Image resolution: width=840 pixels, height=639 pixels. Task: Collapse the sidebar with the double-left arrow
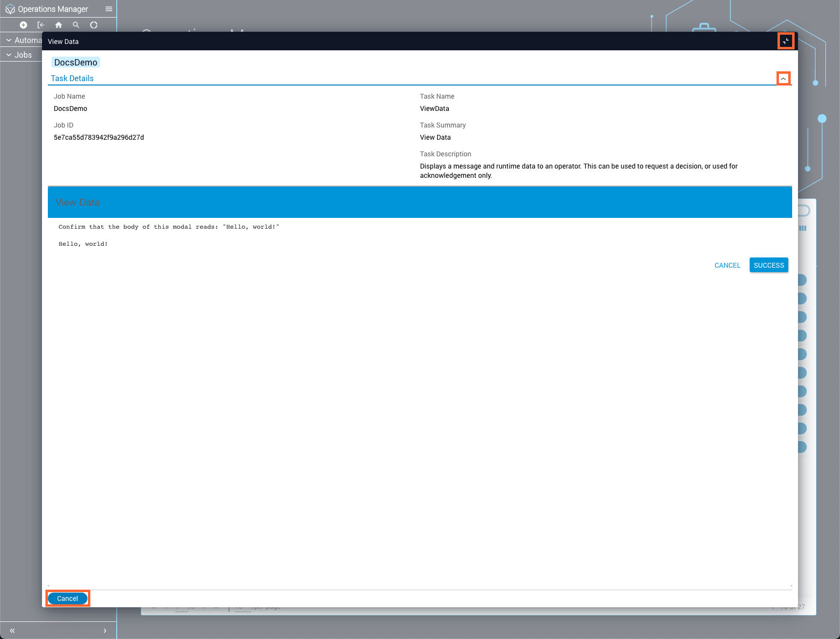coord(12,631)
